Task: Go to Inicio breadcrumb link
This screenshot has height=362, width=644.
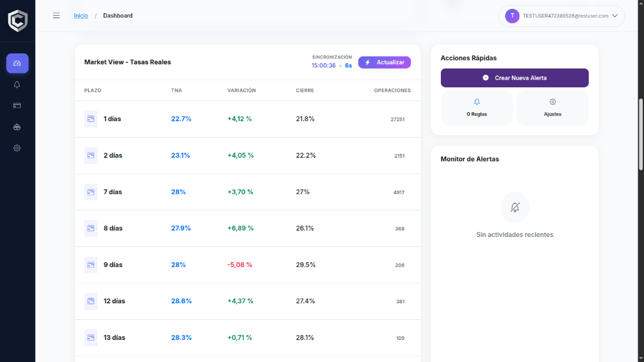Action: [x=81, y=16]
